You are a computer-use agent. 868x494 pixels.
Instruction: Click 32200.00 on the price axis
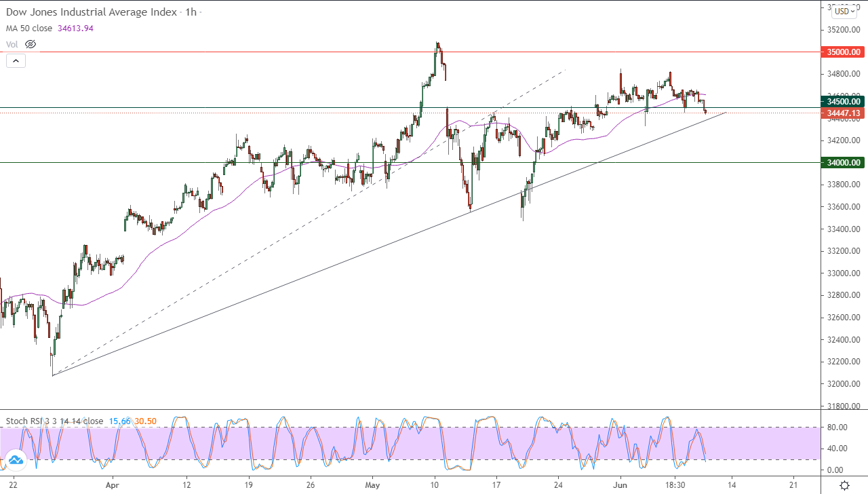click(844, 362)
